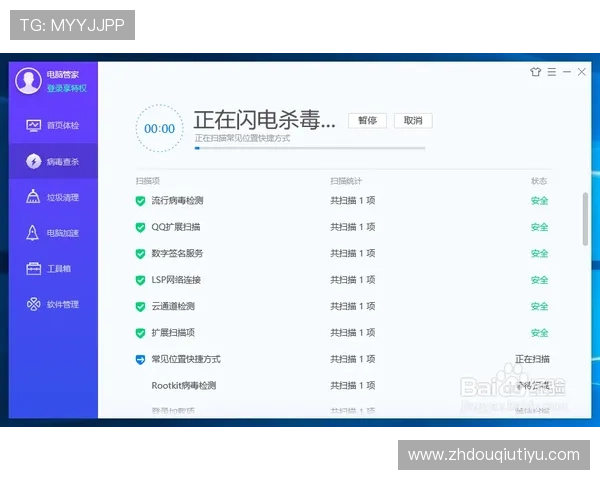
Task: Select the 流行病毒检测 row text
Action: [x=177, y=201]
